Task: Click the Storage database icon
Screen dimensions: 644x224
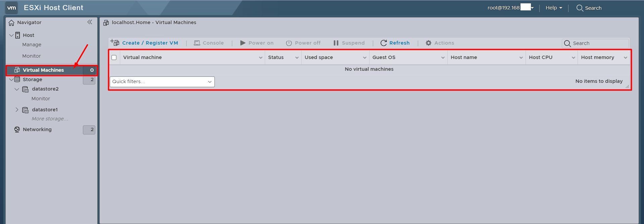Action: click(17, 79)
